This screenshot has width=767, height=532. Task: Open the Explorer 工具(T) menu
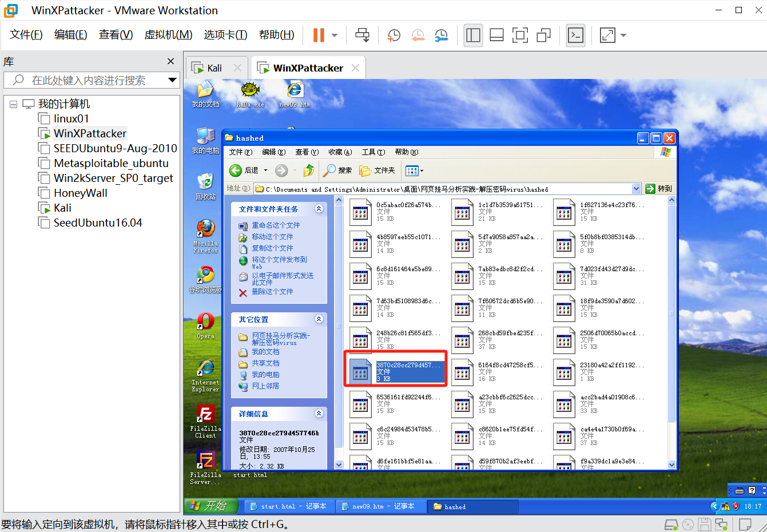pyautogui.click(x=373, y=152)
